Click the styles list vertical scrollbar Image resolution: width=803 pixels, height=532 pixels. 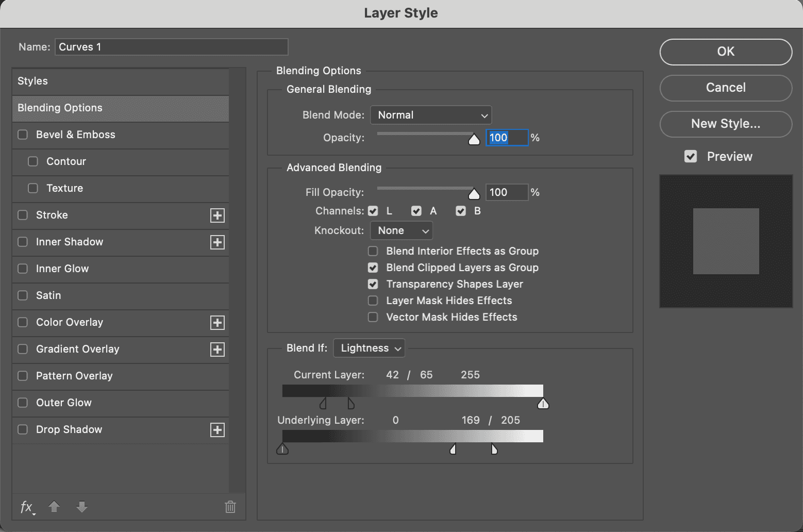(x=237, y=281)
